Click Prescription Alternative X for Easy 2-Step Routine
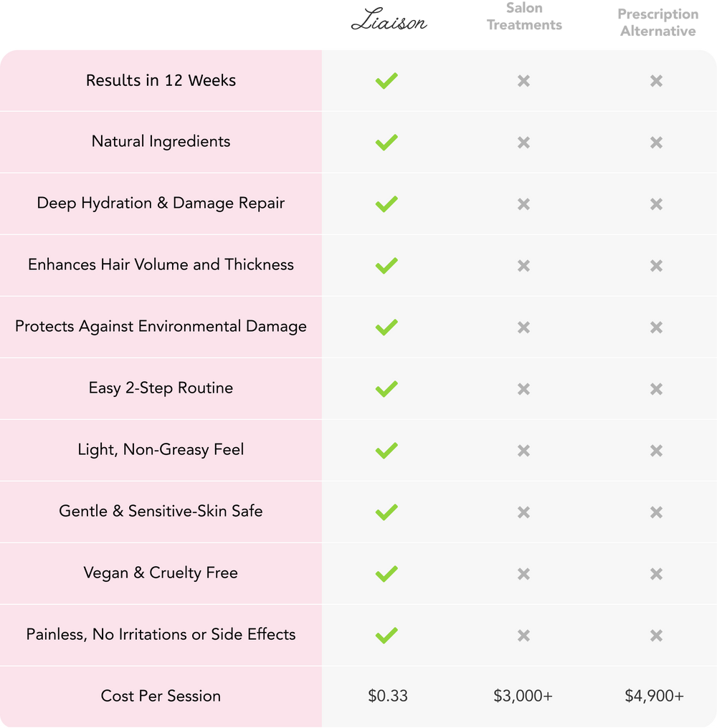 pyautogui.click(x=656, y=389)
